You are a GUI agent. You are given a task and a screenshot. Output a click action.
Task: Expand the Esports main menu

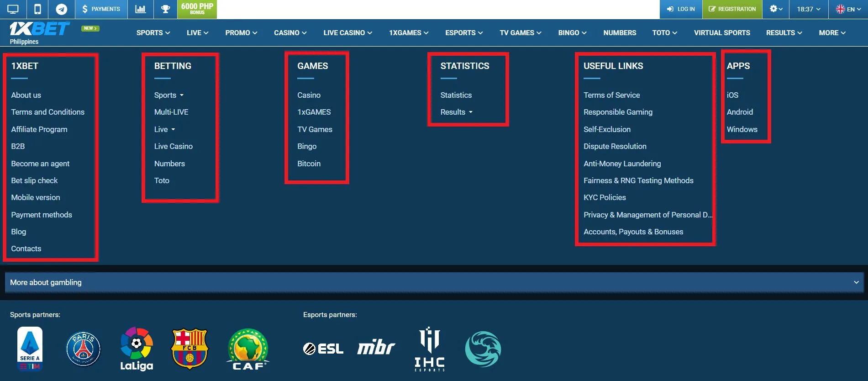(464, 33)
